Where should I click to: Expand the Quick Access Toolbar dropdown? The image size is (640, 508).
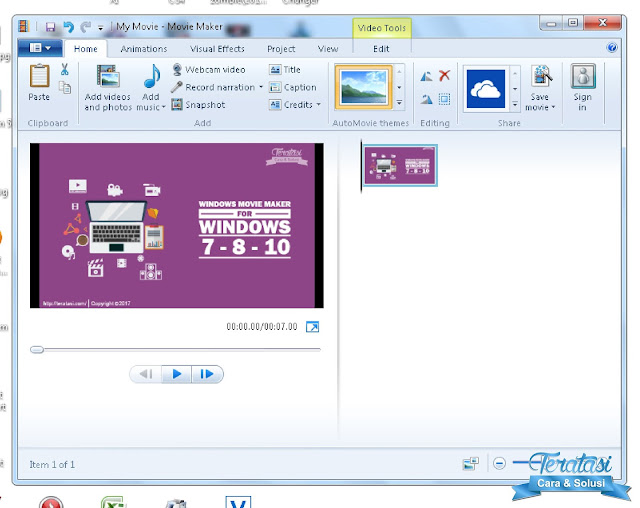tap(100, 28)
